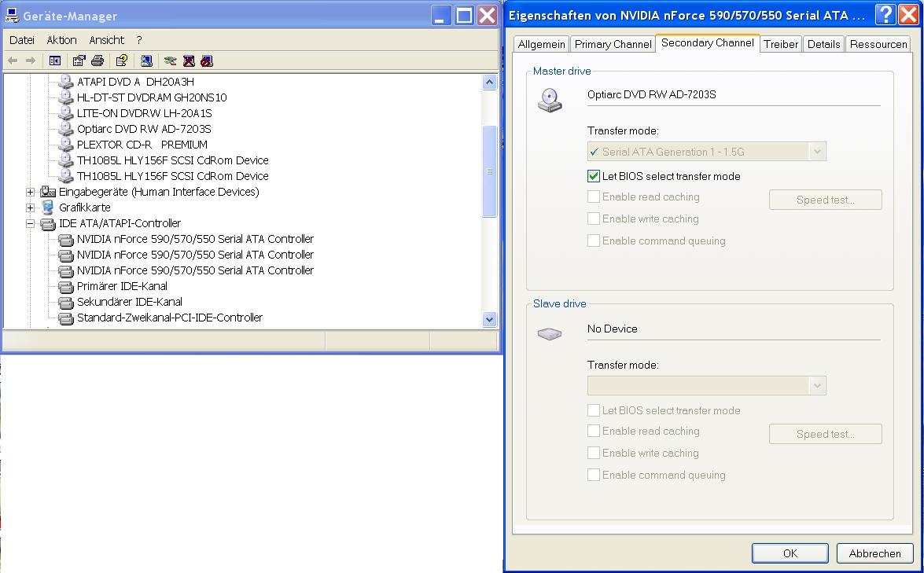Switch to the Primary Channel tab
Screen dimensions: 924x573
click(x=613, y=44)
